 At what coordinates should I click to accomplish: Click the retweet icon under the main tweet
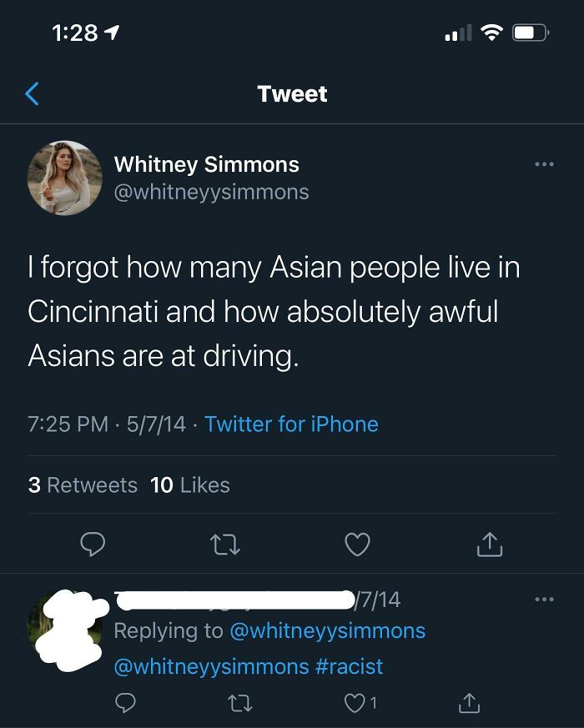click(225, 544)
